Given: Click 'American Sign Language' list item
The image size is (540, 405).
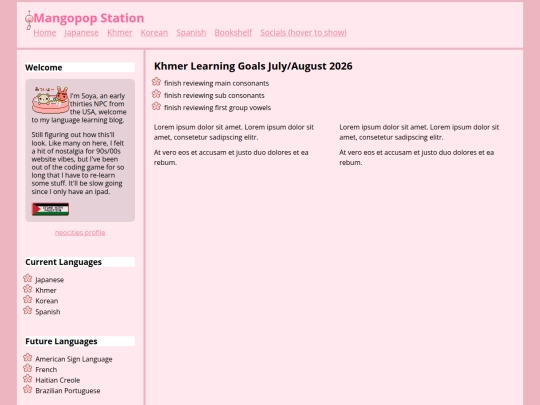Looking at the screenshot, I should coord(74,359).
